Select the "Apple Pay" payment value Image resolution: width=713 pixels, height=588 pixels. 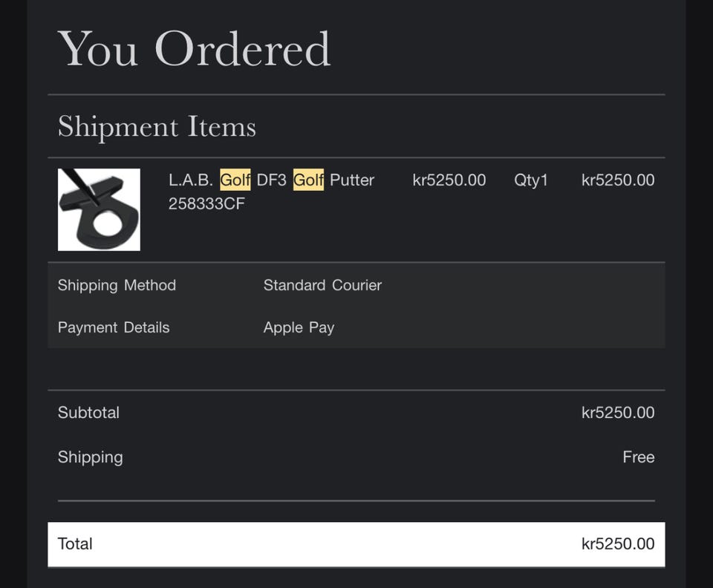click(299, 327)
